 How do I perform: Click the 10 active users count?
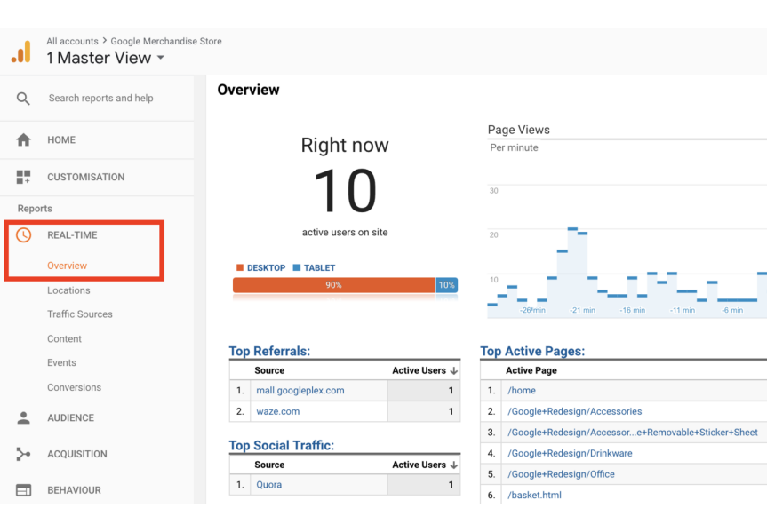(345, 191)
